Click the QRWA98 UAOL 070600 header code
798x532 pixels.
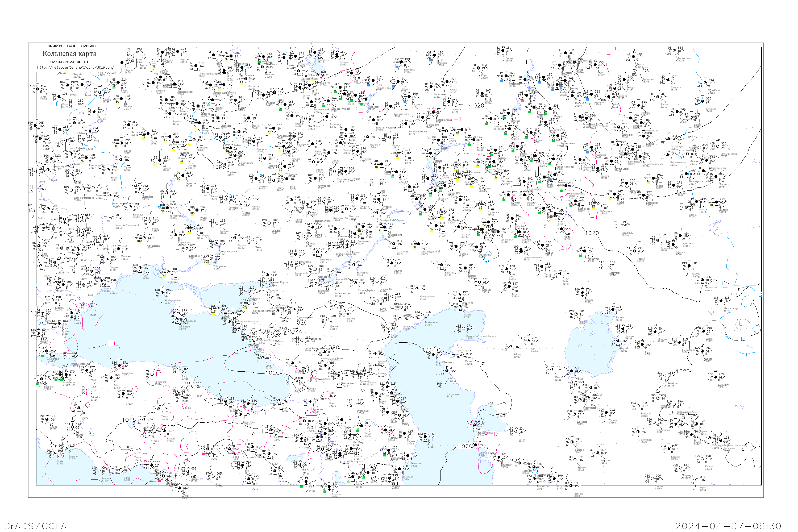72,46
